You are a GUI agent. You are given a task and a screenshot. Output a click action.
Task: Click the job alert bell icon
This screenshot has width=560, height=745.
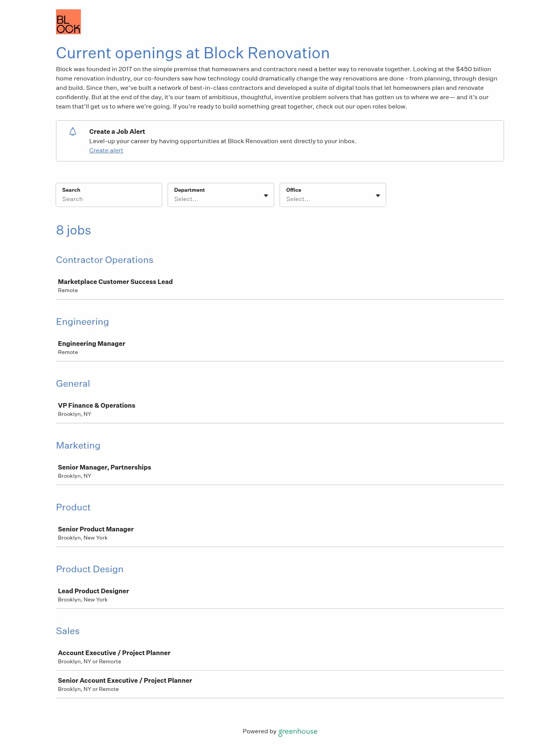tap(73, 131)
